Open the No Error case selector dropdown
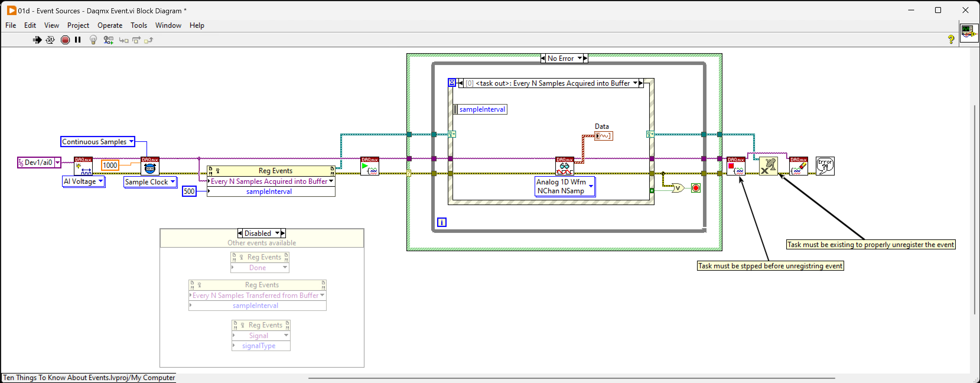Viewport: 980px width, 383px height. pyautogui.click(x=580, y=58)
